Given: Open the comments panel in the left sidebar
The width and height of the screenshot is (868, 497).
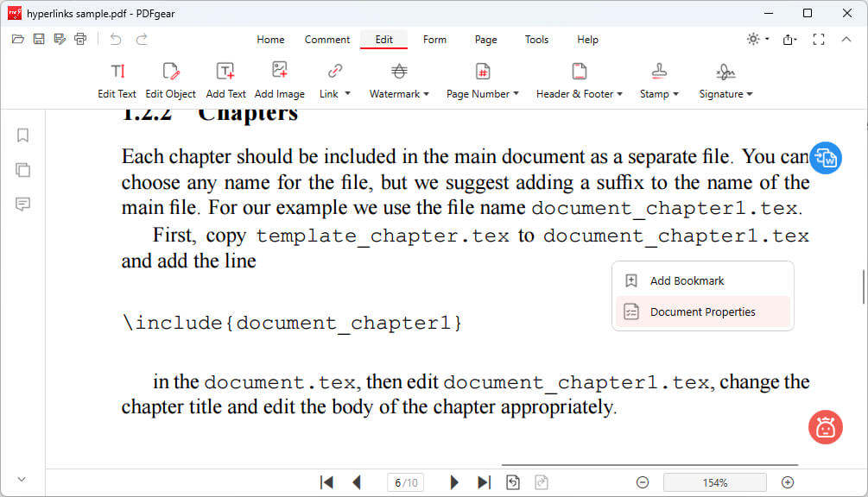Looking at the screenshot, I should (22, 204).
